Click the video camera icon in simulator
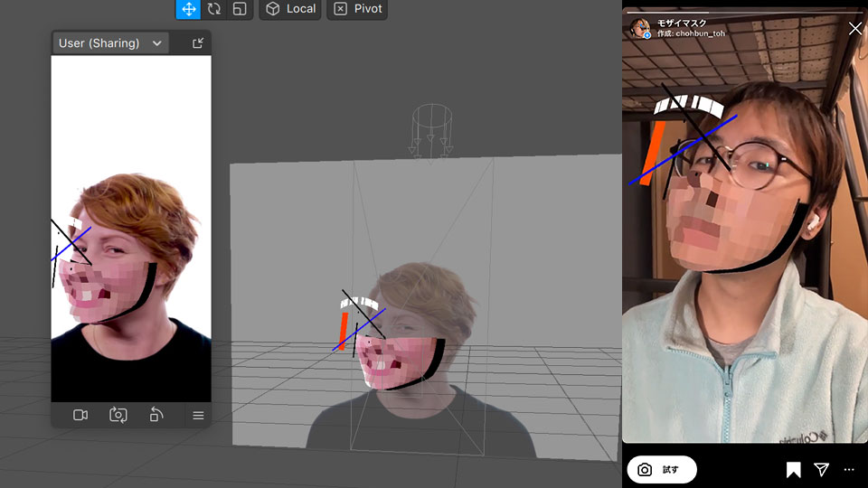868x488 pixels. coord(80,415)
